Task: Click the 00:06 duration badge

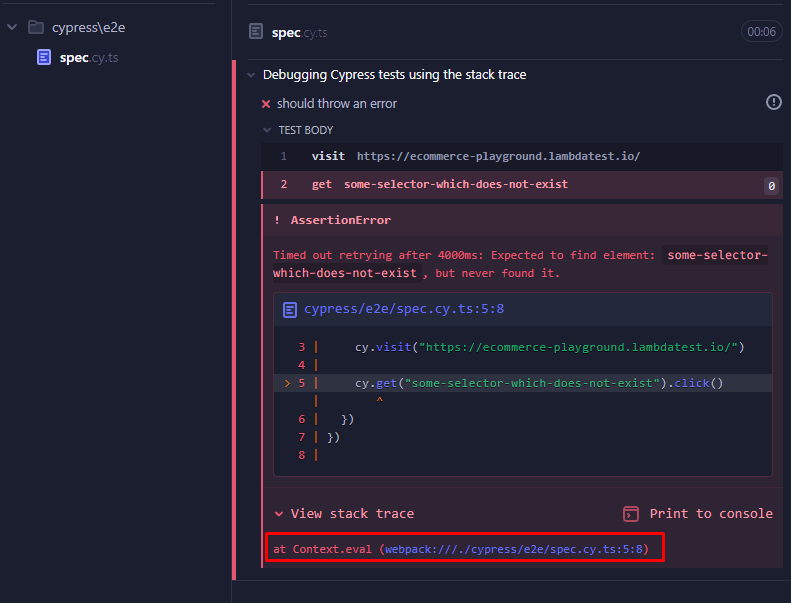Action: [761, 32]
